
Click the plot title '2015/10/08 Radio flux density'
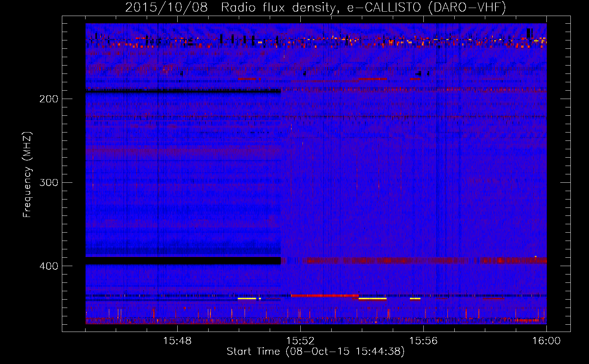[x=230, y=7]
